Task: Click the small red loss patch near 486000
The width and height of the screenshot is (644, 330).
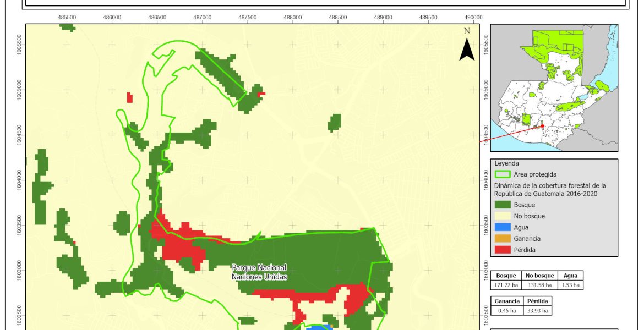Action: tap(129, 97)
